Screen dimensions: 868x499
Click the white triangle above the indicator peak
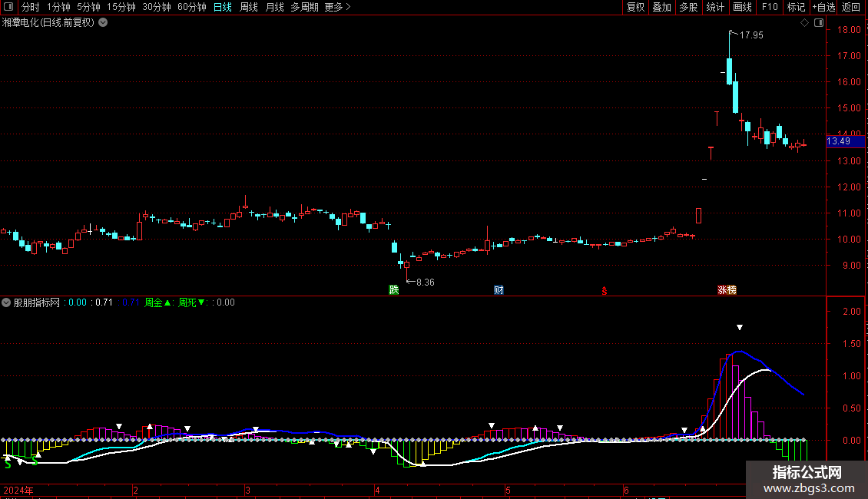(740, 328)
